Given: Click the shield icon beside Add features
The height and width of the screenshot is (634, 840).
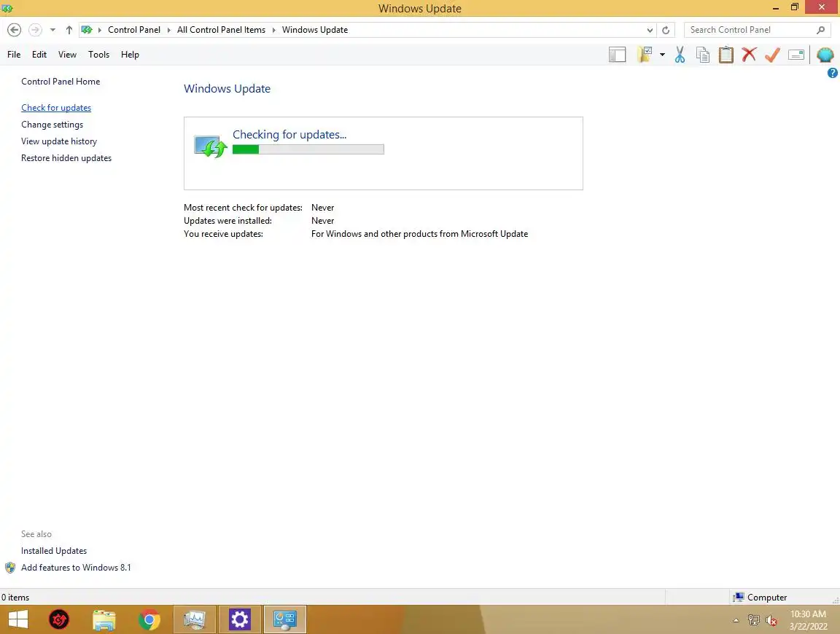Looking at the screenshot, I should pyautogui.click(x=10, y=568).
